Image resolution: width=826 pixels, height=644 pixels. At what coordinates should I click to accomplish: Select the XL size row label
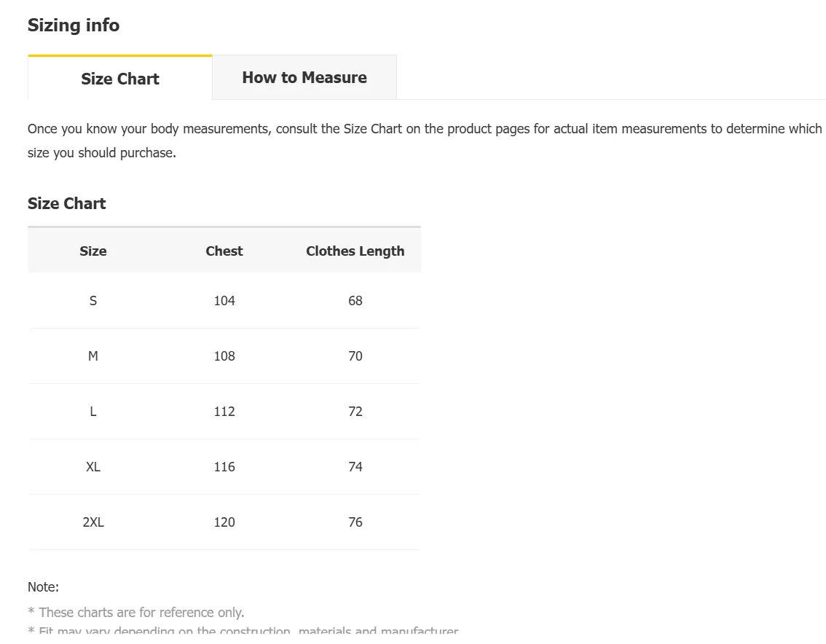click(x=93, y=467)
